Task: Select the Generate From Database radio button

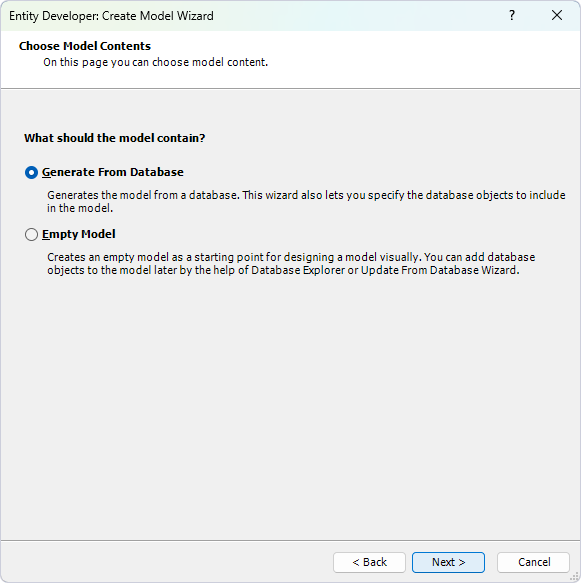Action: click(31, 173)
